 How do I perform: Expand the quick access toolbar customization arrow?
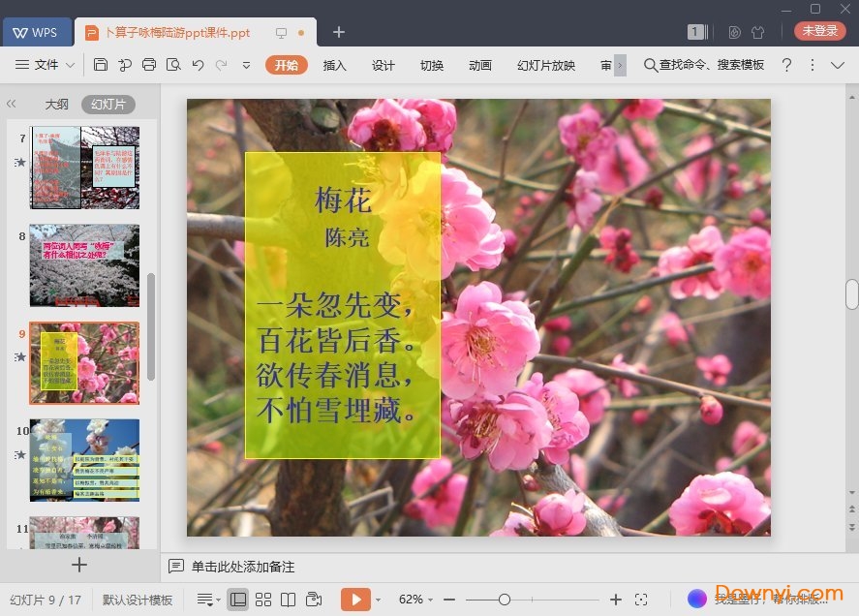point(246,65)
